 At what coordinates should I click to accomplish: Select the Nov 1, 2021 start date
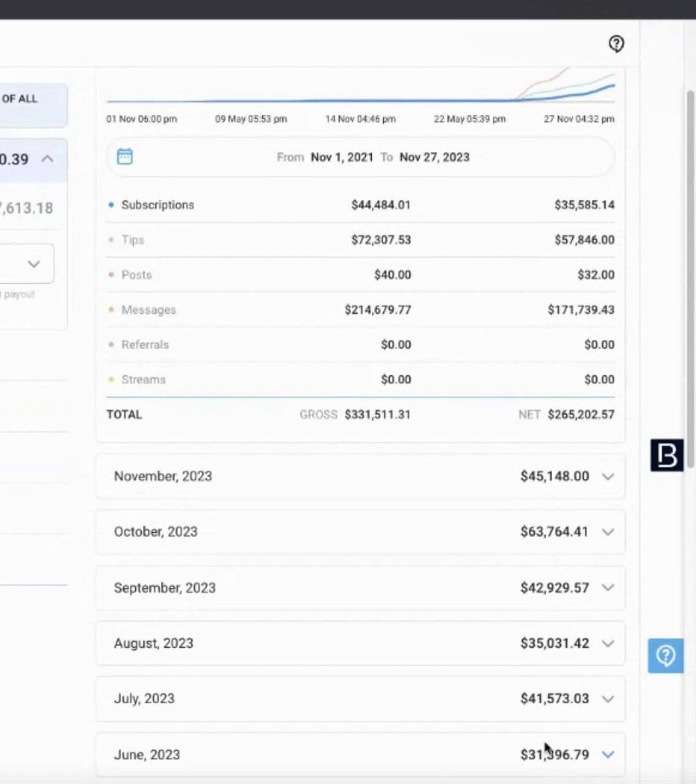tap(342, 157)
